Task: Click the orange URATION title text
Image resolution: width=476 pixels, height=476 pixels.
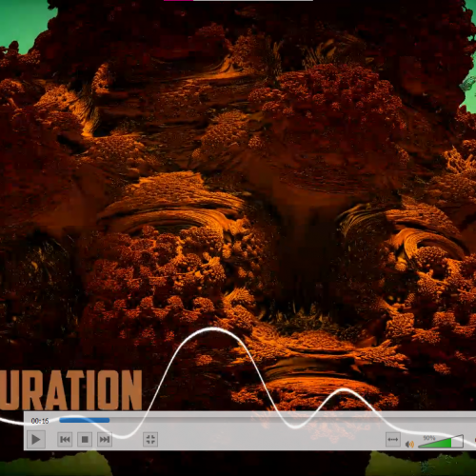Action: click(70, 390)
